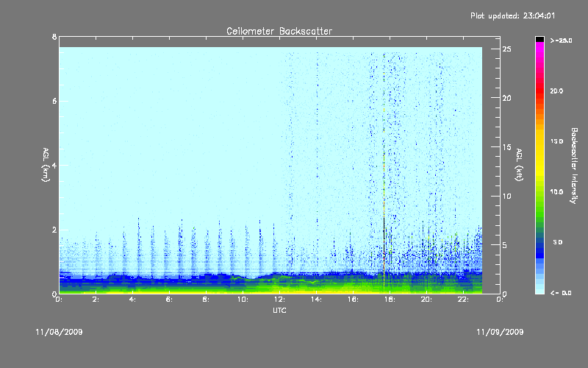Select the "14:" hour tick label
Screen dimensions: 588x368
click(x=317, y=300)
